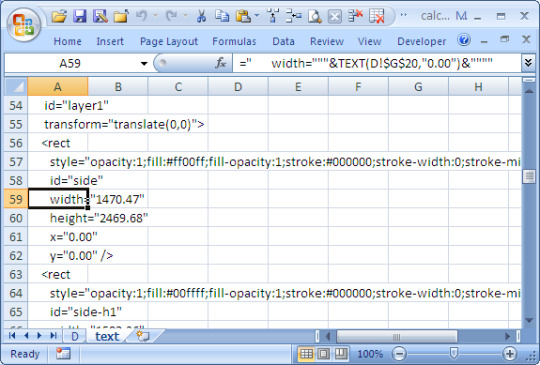
Task: Switch to sheet tab D
Action: point(75,336)
